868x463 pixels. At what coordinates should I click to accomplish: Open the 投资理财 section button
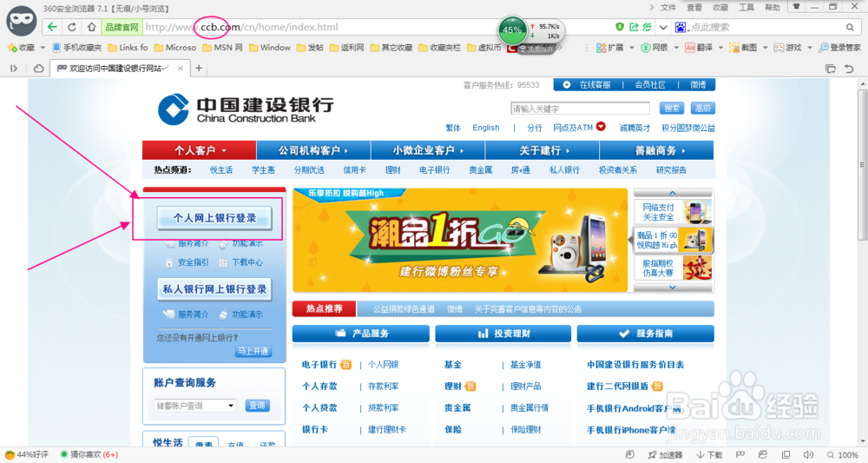tap(503, 334)
